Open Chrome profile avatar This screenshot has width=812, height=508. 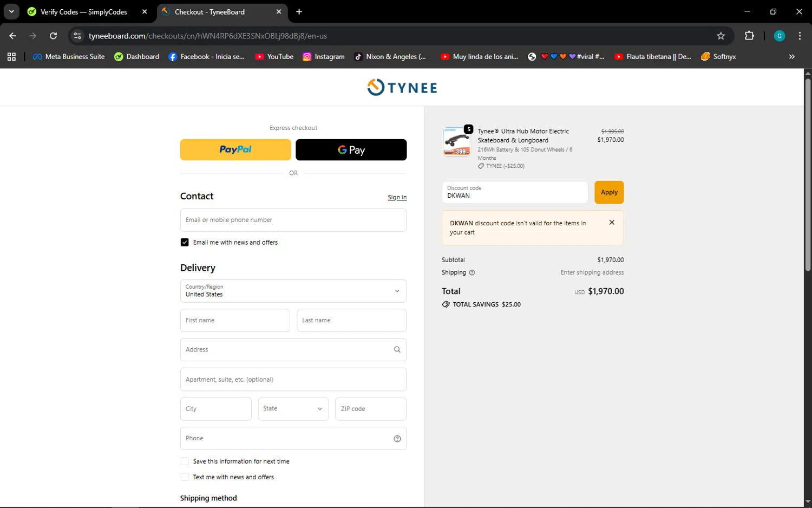pyautogui.click(x=780, y=36)
